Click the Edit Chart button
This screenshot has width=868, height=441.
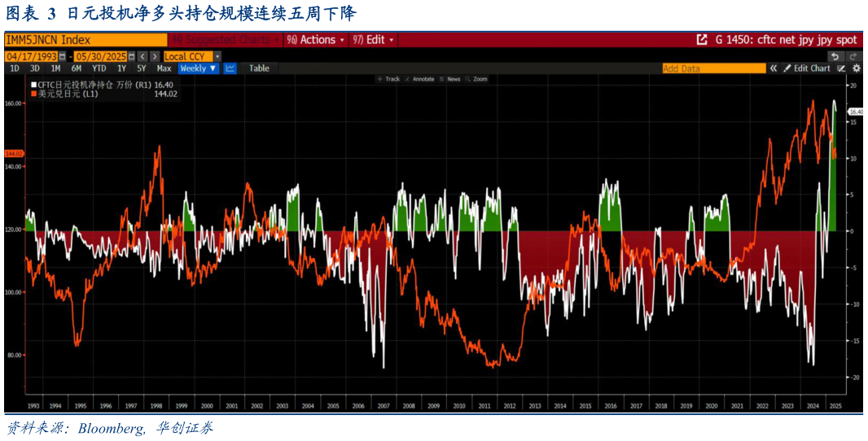click(x=807, y=69)
